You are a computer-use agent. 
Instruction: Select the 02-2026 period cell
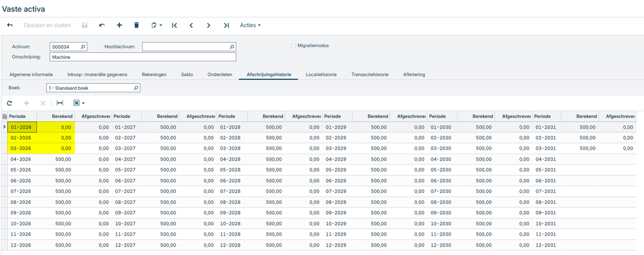(x=22, y=138)
